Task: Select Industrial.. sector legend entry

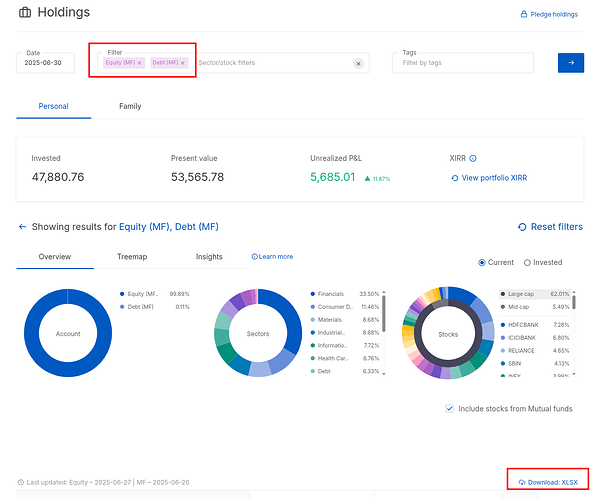Action: pos(345,333)
